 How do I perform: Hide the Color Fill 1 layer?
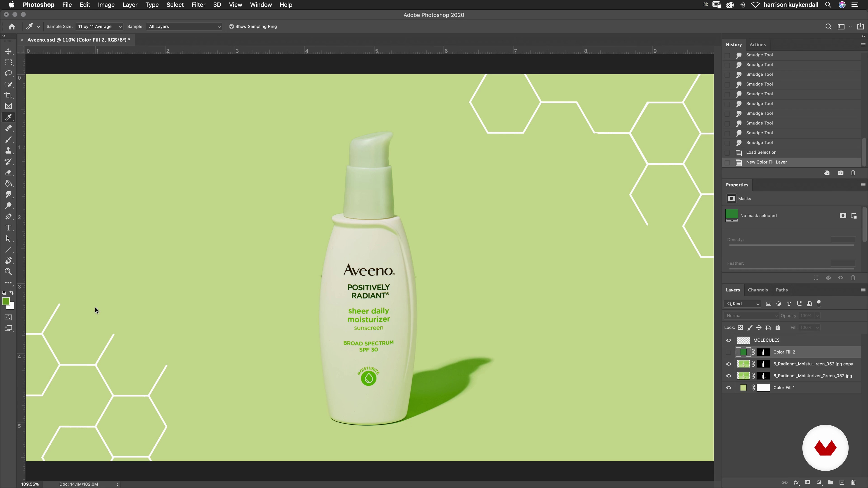(x=729, y=388)
